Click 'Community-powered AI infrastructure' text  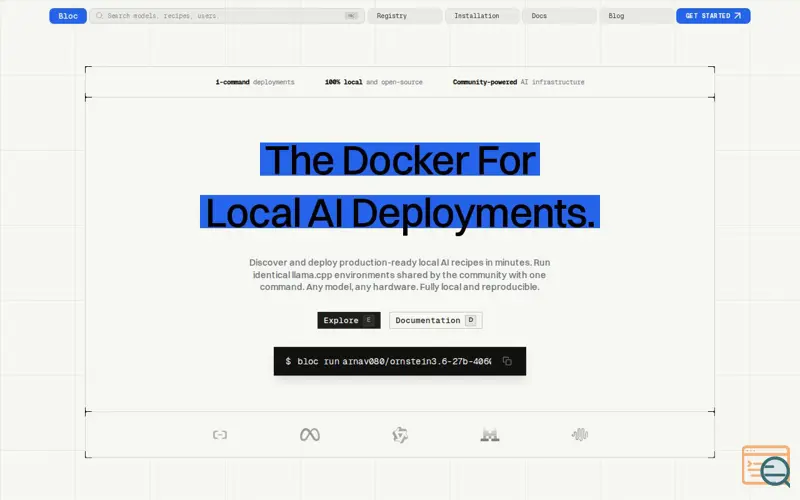[x=518, y=82]
